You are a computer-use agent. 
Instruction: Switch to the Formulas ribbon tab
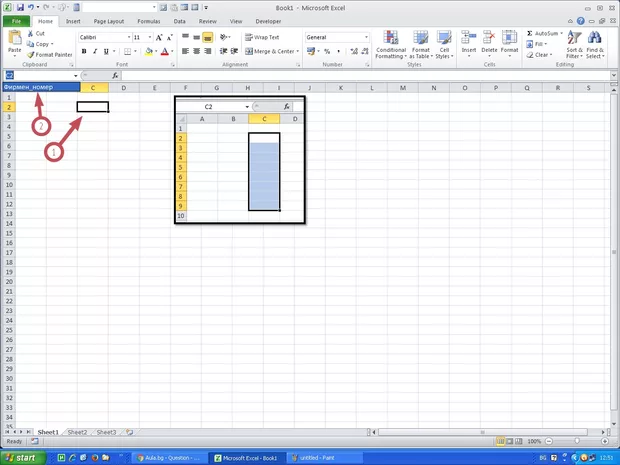[148, 20]
